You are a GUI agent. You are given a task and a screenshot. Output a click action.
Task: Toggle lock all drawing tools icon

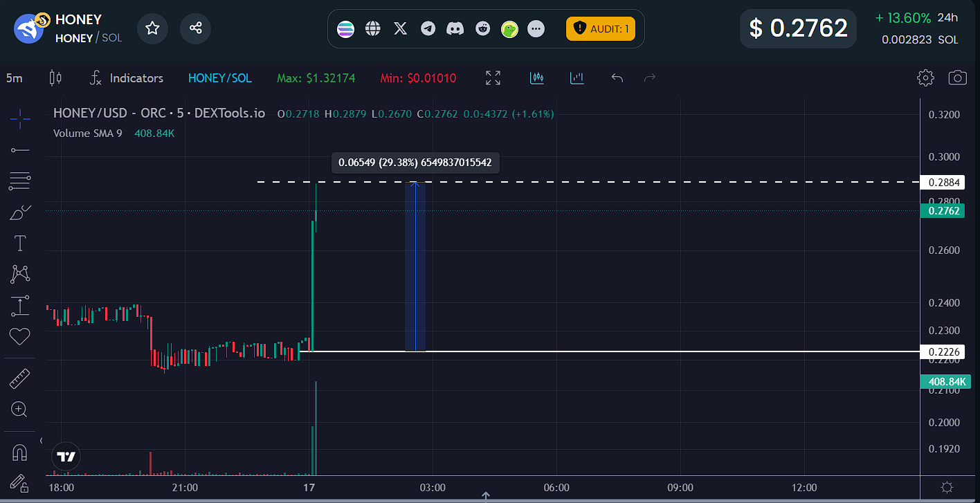pos(19,482)
